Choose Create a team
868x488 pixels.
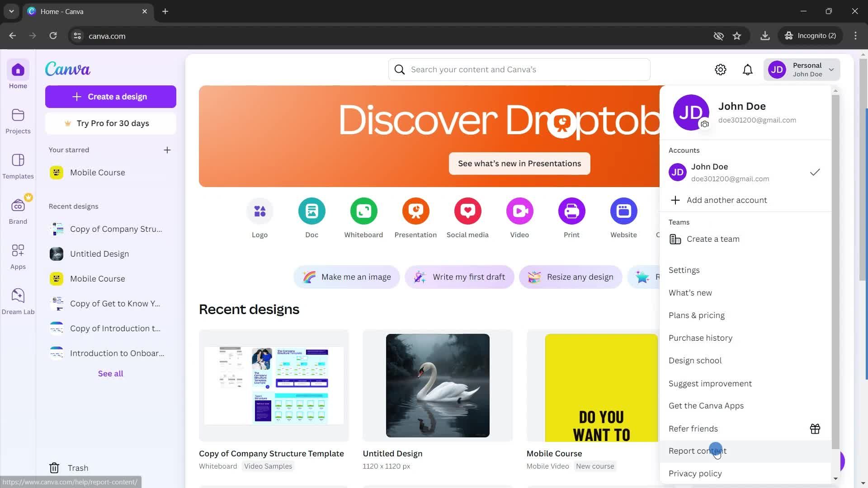coord(745,239)
